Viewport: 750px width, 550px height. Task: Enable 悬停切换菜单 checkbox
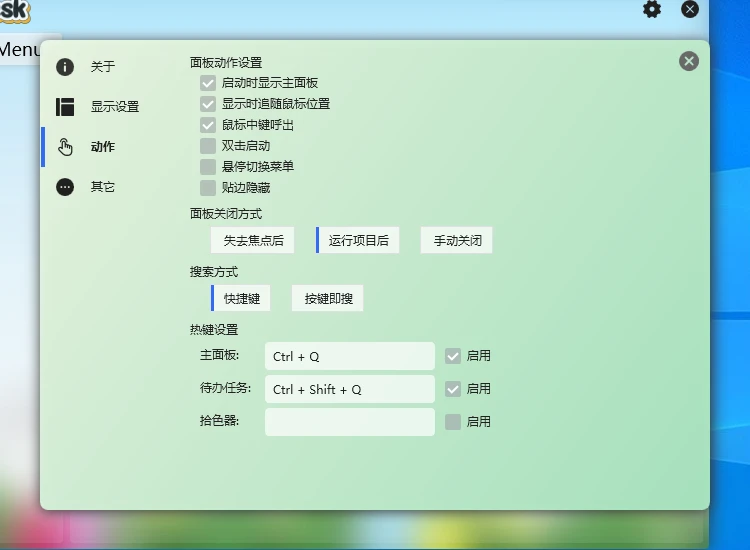point(208,167)
